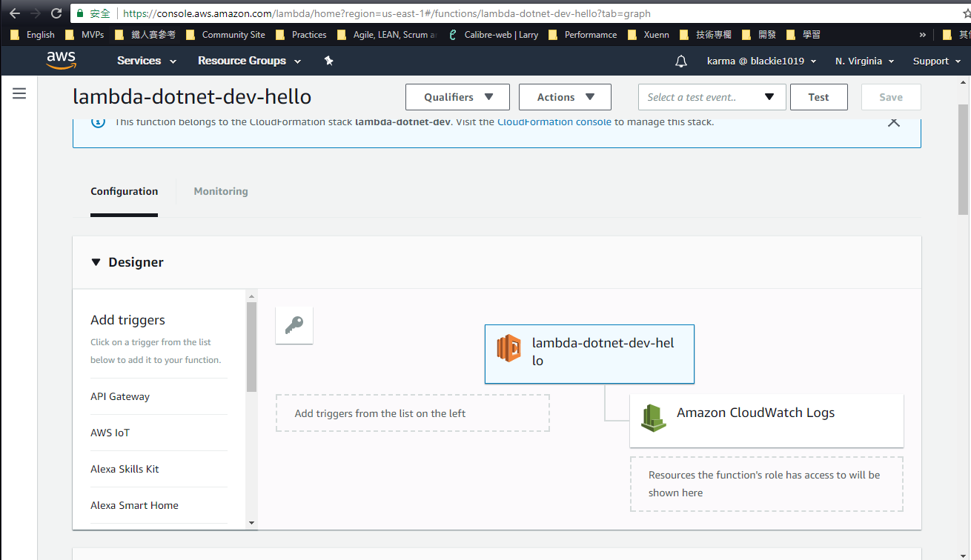Switch to the Monitoring tab
Screen dimensions: 971x560
(x=221, y=191)
